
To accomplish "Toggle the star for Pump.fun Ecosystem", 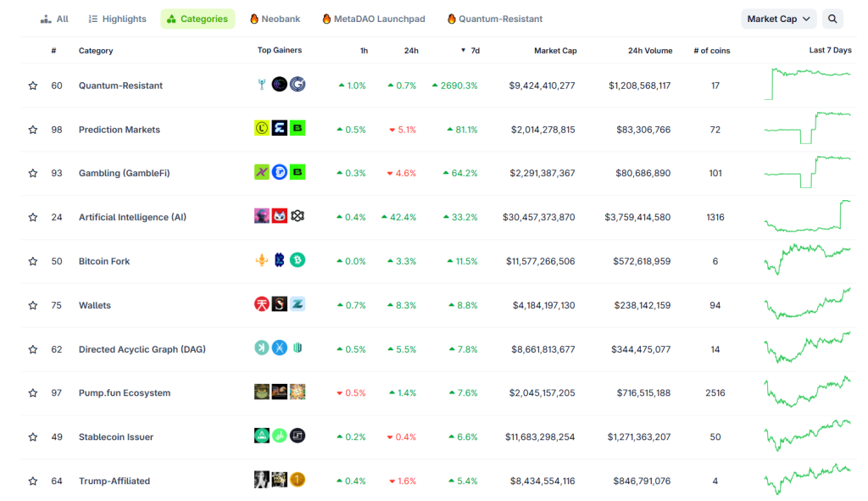I will (32, 392).
